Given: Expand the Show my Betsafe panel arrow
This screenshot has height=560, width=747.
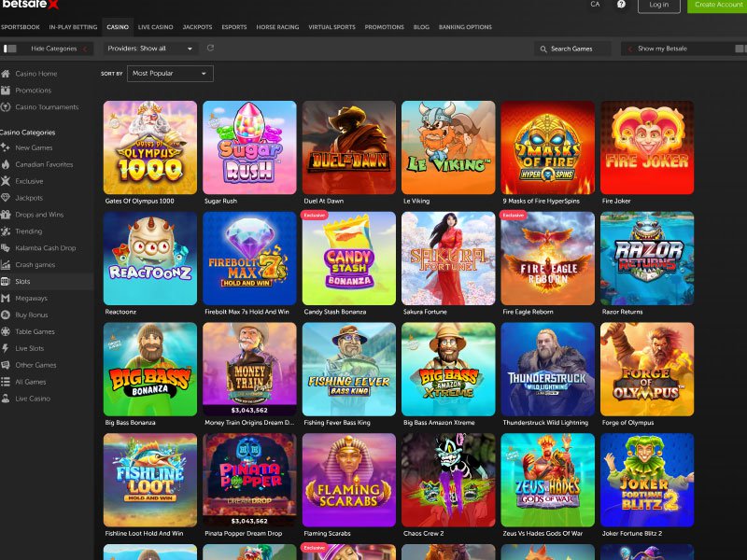Looking at the screenshot, I should click(629, 49).
